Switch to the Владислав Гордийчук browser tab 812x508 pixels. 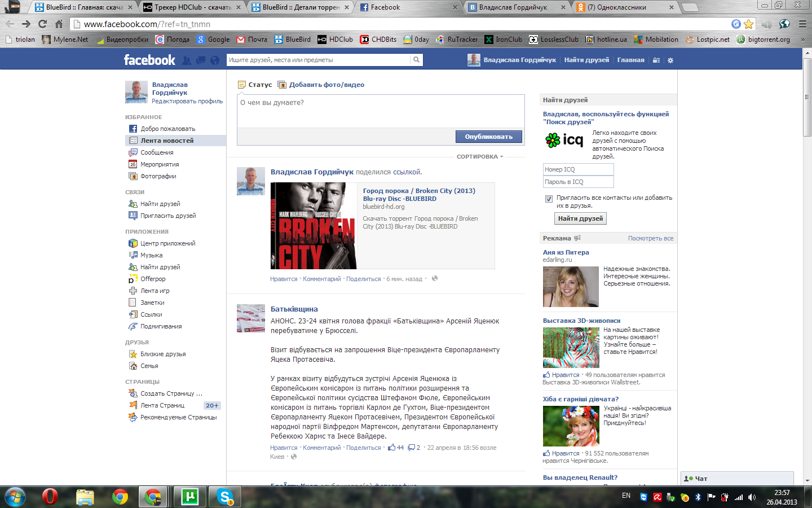[517, 7]
